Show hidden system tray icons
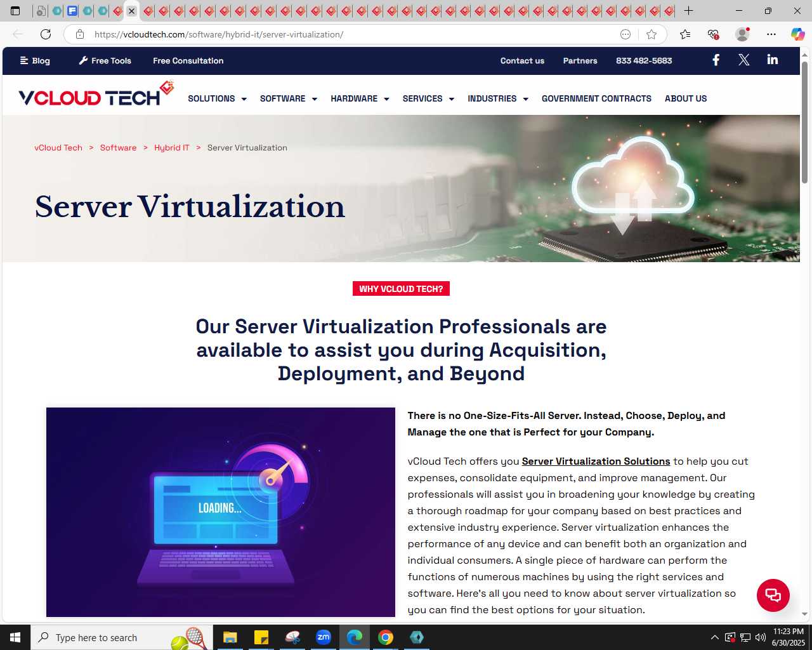This screenshot has width=812, height=650. pyautogui.click(x=715, y=637)
